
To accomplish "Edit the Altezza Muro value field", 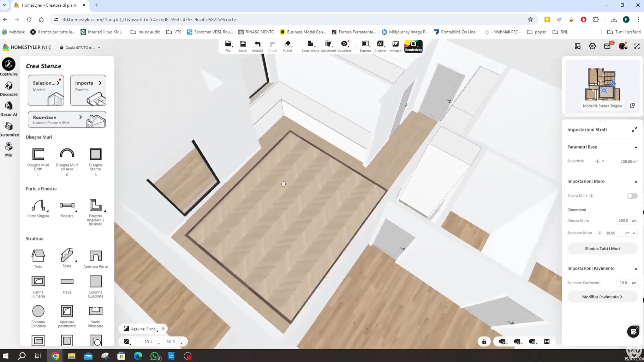I will (x=623, y=221).
